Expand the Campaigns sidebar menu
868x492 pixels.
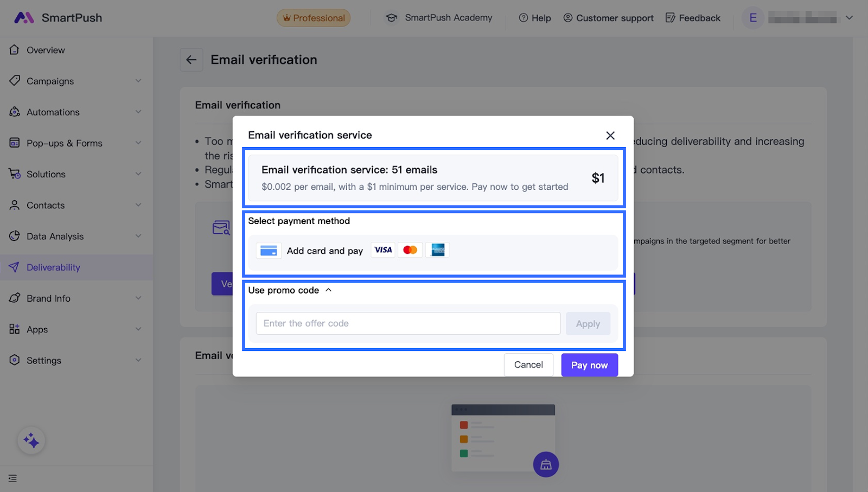click(x=138, y=81)
